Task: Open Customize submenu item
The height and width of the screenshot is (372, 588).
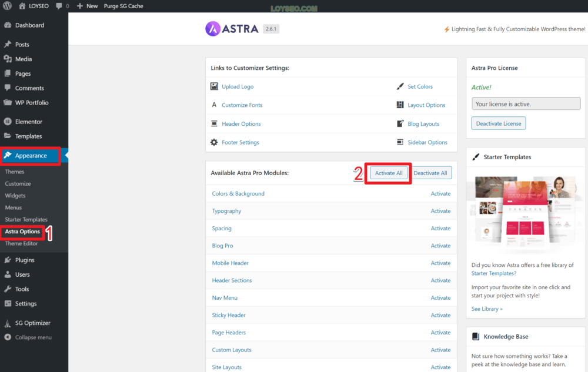Action: tap(18, 183)
